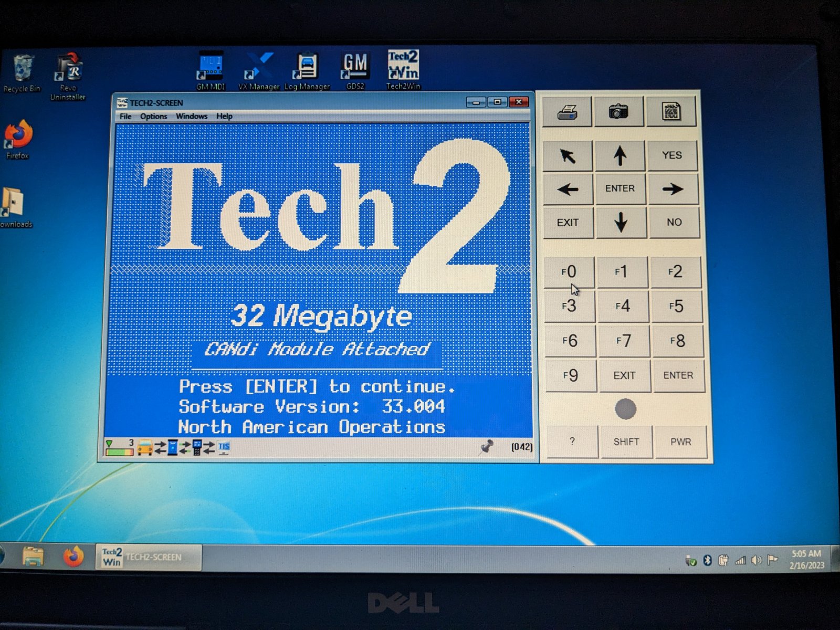Viewport: 840px width, 630px height.
Task: Maximize the TECH2-SCREEN window
Action: [497, 102]
